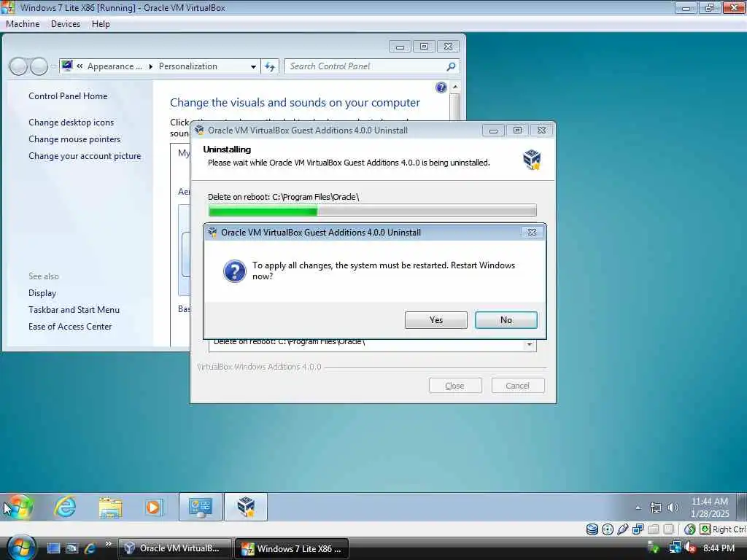Switch to Control Panel taskbar button
Viewport: 747px width, 560px height.
click(x=201, y=507)
